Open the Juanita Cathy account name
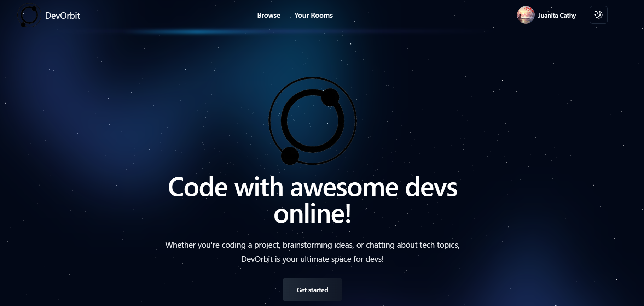The image size is (644, 306). (x=557, y=16)
